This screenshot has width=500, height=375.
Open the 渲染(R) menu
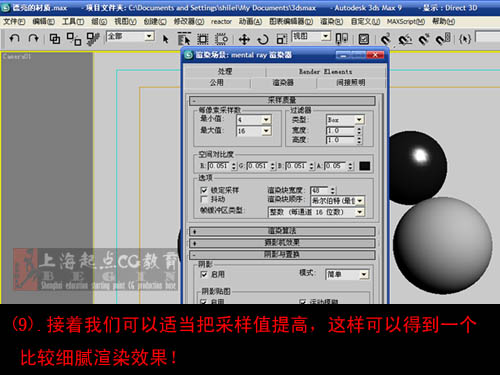coord(331,21)
